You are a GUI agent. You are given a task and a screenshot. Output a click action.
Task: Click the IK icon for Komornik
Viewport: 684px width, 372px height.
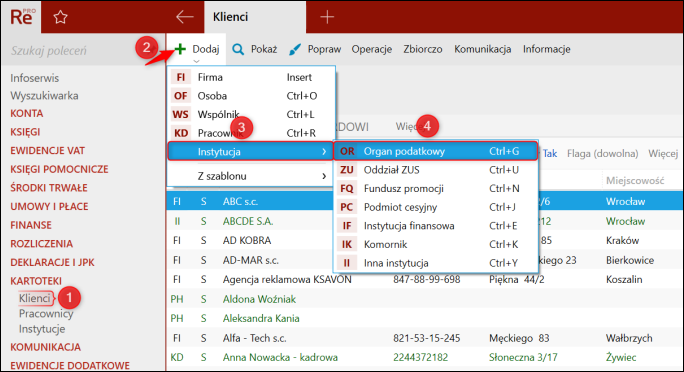pyautogui.click(x=347, y=244)
